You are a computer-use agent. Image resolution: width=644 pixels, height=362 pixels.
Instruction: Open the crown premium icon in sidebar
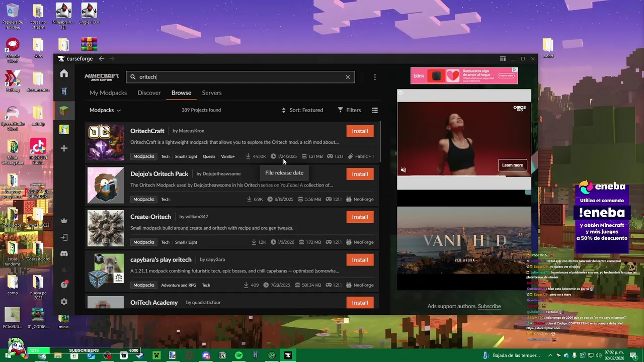pos(64,220)
